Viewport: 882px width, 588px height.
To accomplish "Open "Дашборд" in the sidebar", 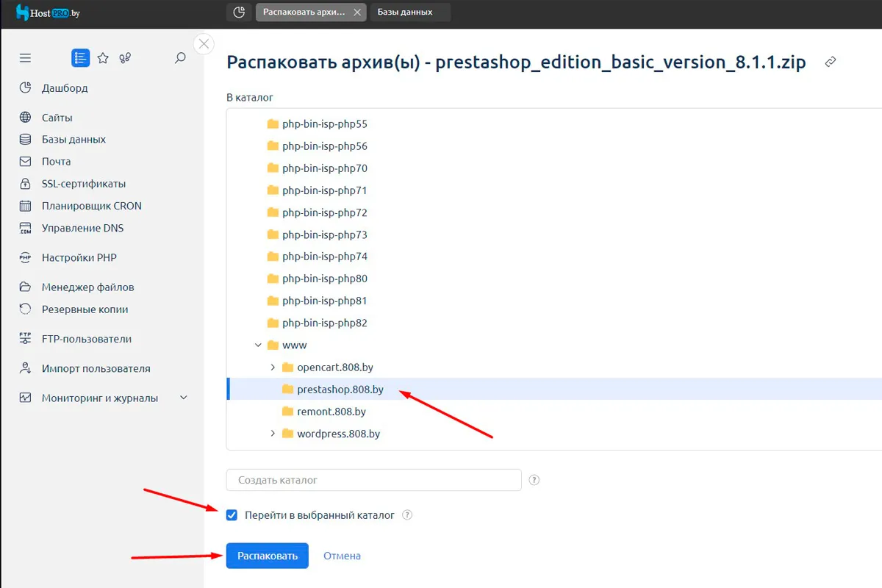I will (x=65, y=88).
